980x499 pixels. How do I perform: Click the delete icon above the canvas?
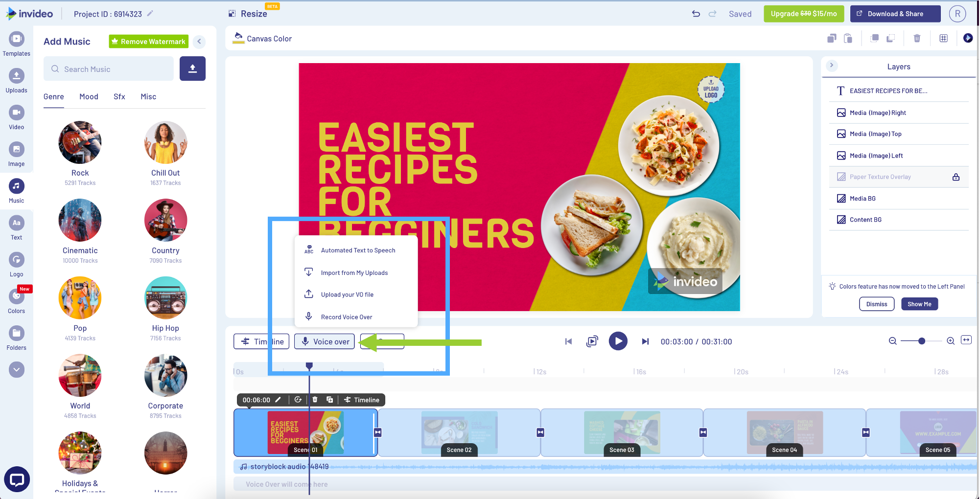[x=917, y=38]
